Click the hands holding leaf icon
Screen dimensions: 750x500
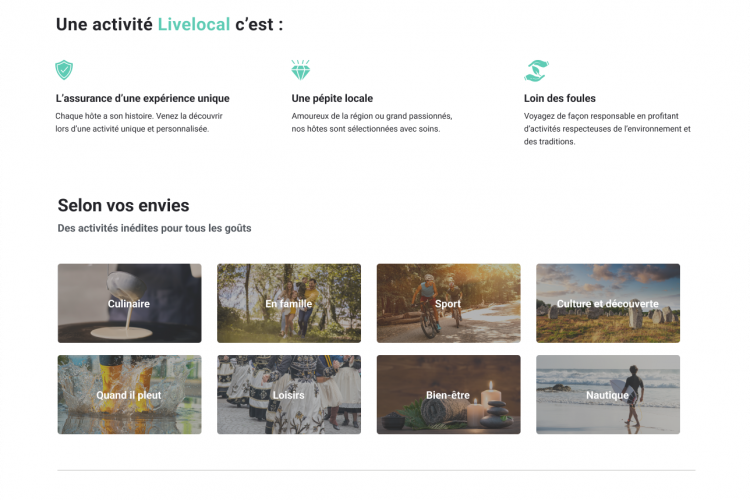click(536, 70)
